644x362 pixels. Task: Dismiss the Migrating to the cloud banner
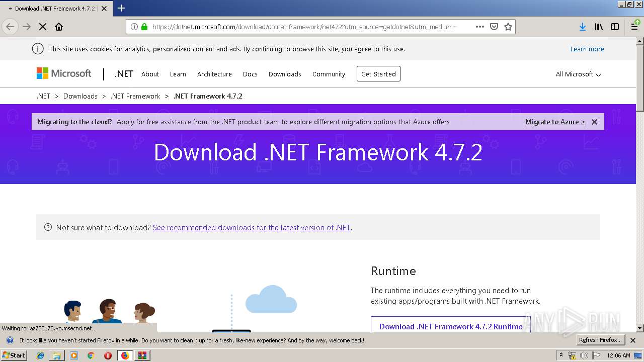point(594,122)
